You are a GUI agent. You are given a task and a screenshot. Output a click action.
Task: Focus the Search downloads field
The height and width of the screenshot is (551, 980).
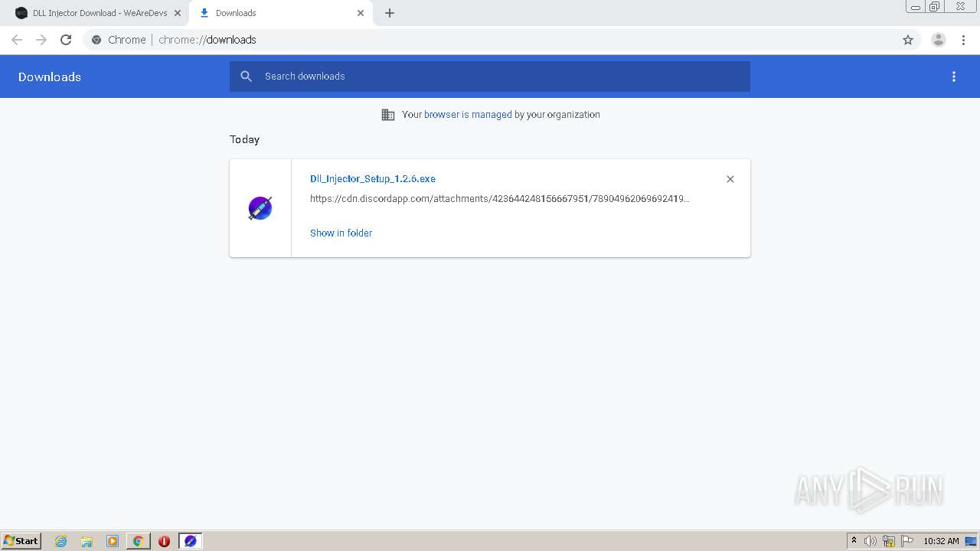point(490,77)
